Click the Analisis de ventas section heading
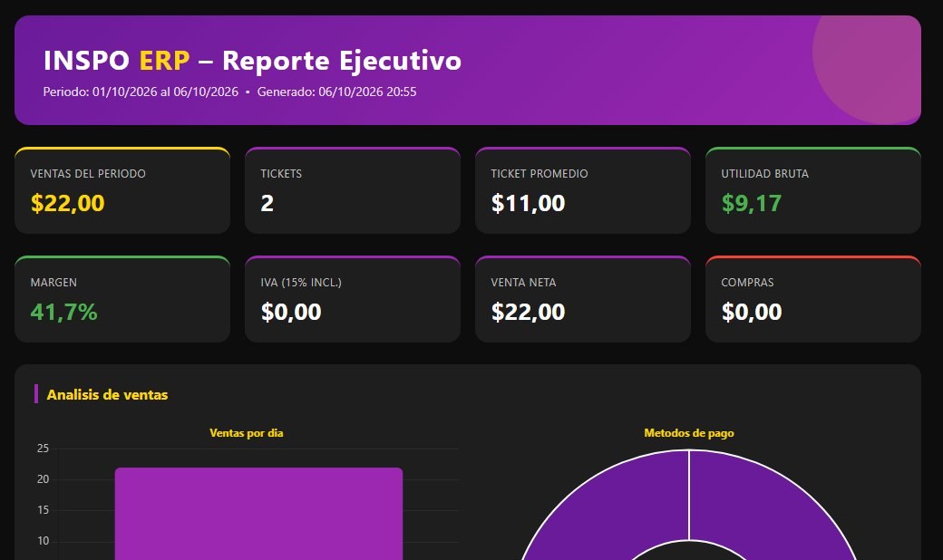The width and height of the screenshot is (943, 560). click(107, 395)
